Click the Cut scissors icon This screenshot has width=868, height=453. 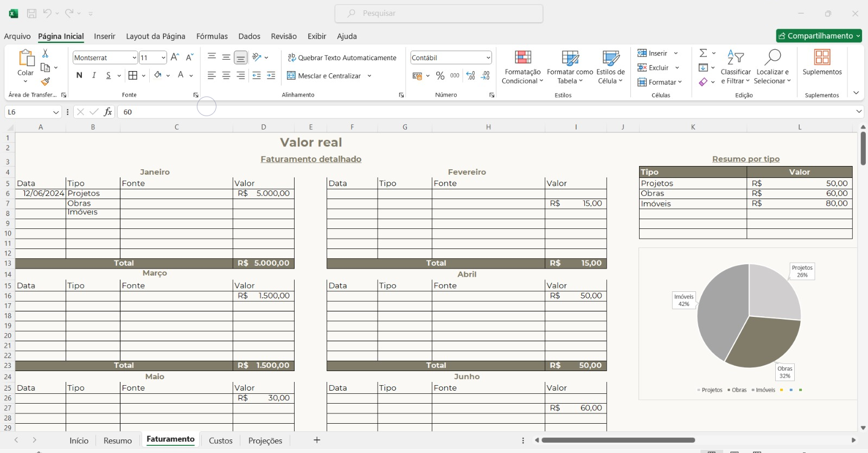[46, 53]
